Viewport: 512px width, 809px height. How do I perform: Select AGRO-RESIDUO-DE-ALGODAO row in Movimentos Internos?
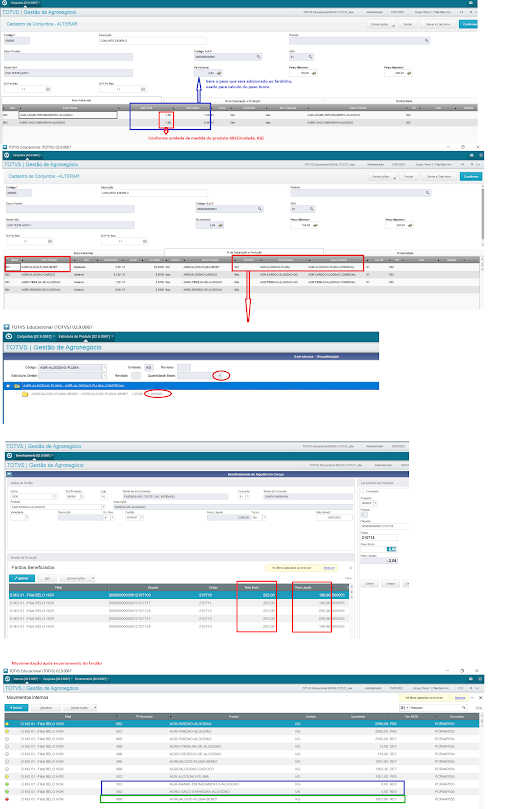243,754
